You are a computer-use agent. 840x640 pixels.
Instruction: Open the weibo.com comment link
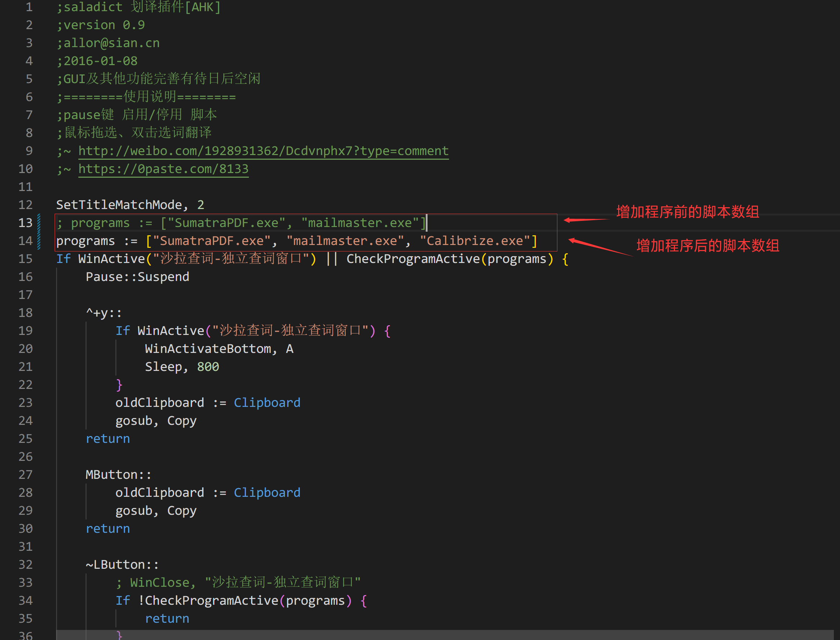(x=263, y=151)
